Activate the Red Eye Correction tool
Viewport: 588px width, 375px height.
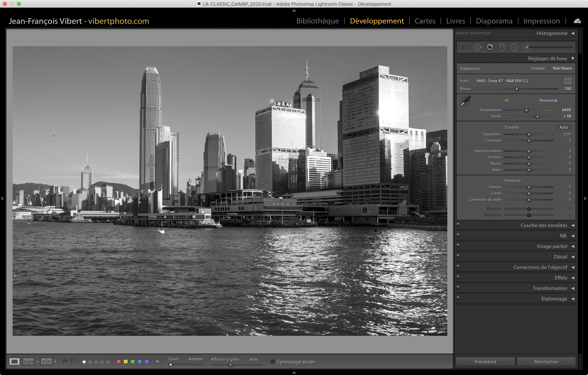point(490,47)
